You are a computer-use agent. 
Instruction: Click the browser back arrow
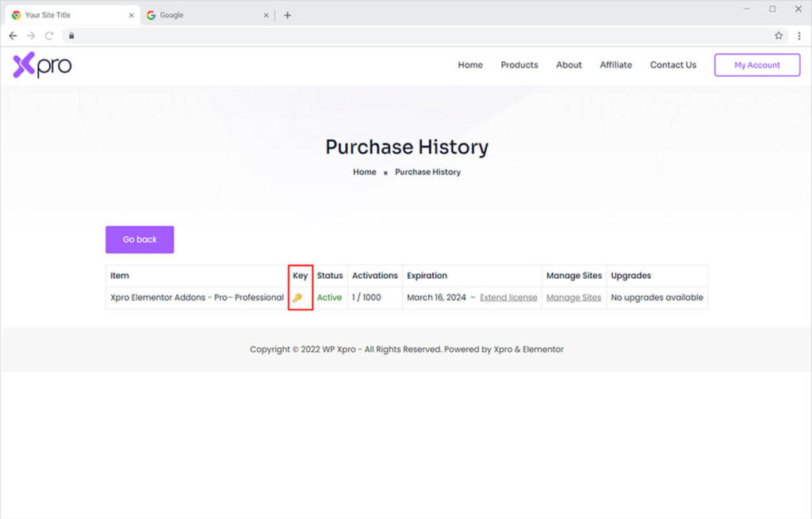(x=13, y=36)
